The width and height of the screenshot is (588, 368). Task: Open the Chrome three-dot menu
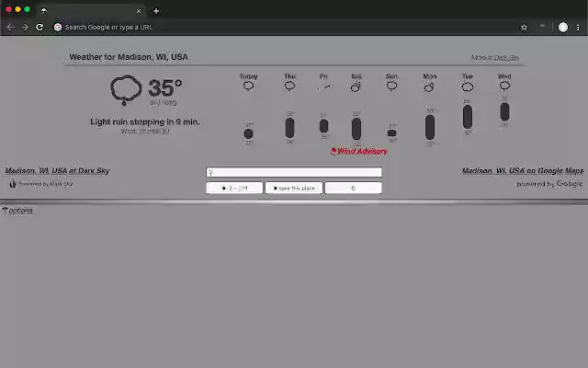point(578,28)
